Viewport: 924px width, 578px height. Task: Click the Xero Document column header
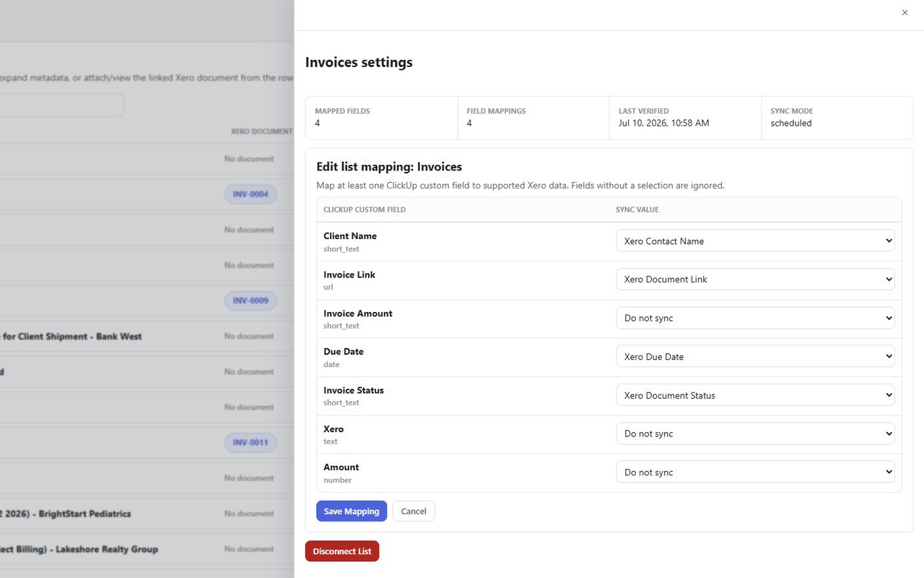[261, 131]
